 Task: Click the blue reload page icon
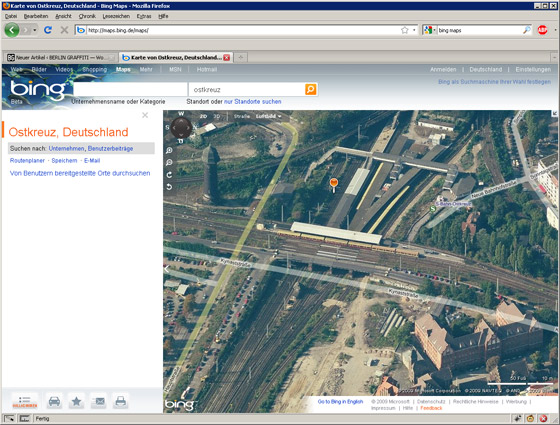pos(48,30)
